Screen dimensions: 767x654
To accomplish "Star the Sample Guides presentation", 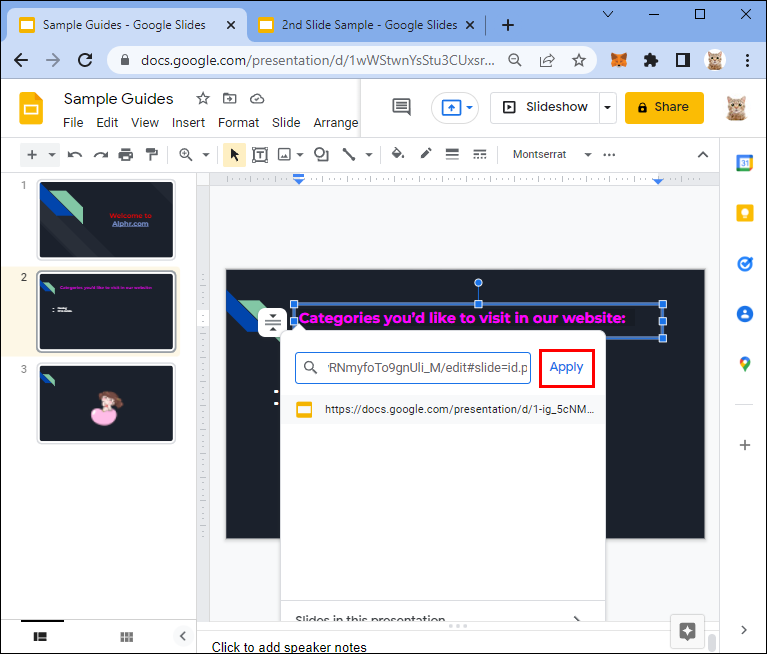I will (x=203, y=99).
